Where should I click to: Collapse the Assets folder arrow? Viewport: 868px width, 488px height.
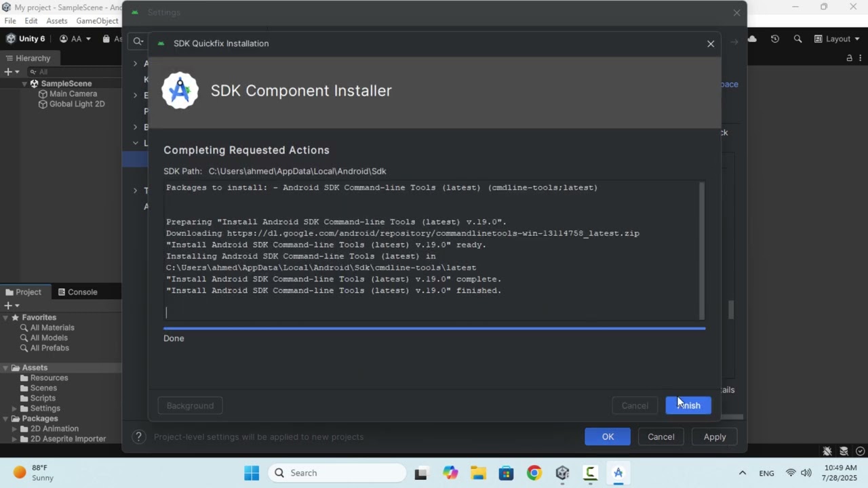point(5,368)
